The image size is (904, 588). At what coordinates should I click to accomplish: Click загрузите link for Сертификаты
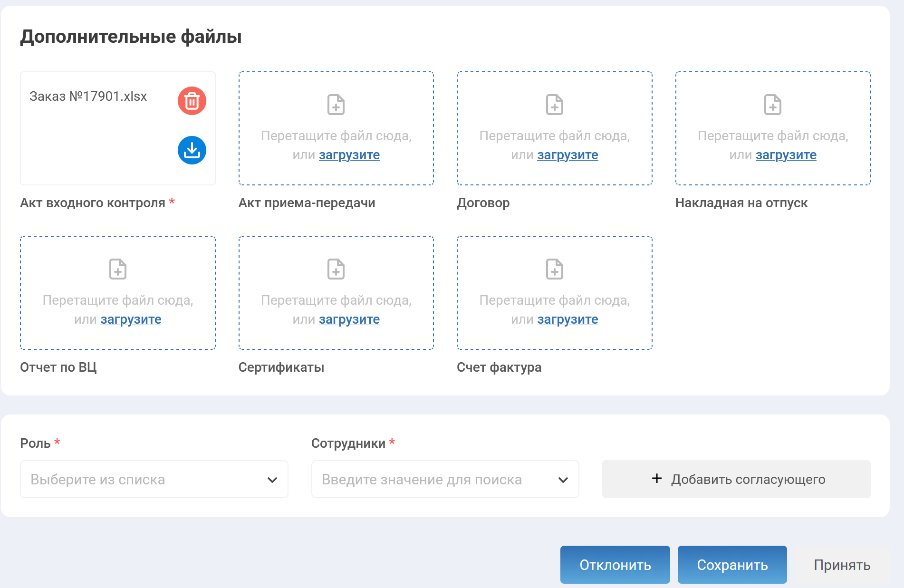(x=349, y=319)
